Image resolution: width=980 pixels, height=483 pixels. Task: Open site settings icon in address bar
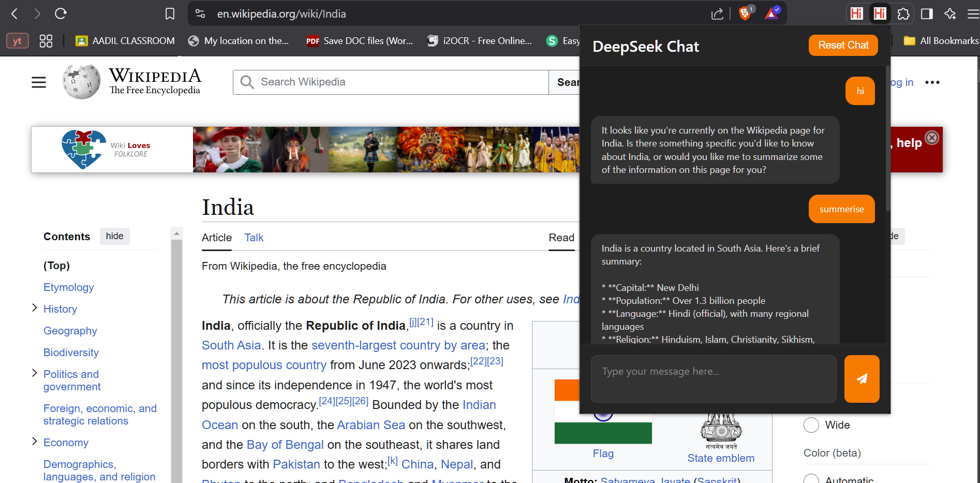point(200,14)
